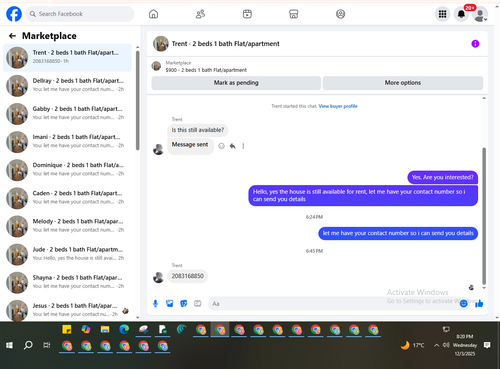
Task: Open the Windows Start menu
Action: tap(9, 345)
